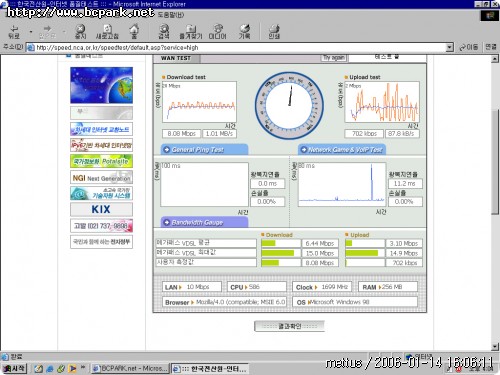This screenshot has height=375, width=500.
Task: Click the 15.0 Mbps download progress bar
Action: [281, 253]
